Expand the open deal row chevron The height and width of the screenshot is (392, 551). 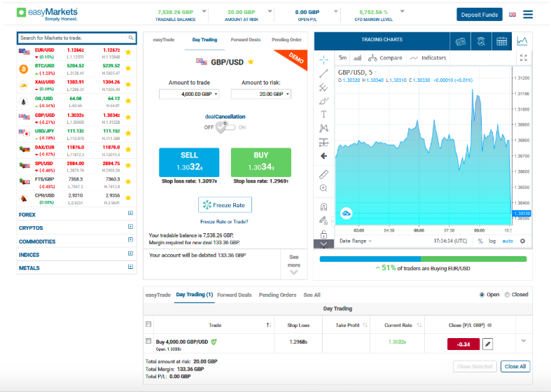pos(524,341)
